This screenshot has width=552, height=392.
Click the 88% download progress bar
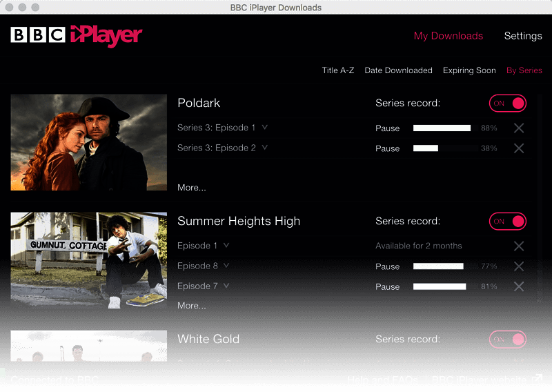(446, 128)
